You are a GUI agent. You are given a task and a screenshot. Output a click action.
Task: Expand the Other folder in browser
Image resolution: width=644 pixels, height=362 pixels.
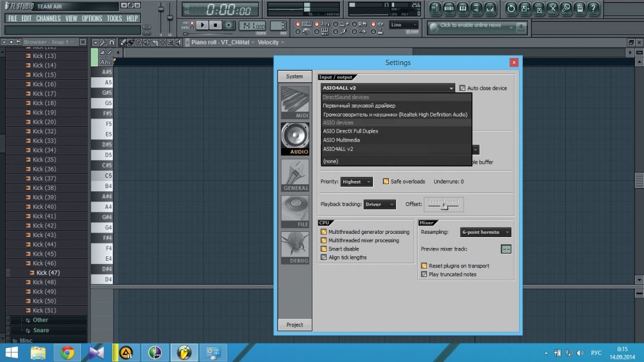pyautogui.click(x=40, y=319)
